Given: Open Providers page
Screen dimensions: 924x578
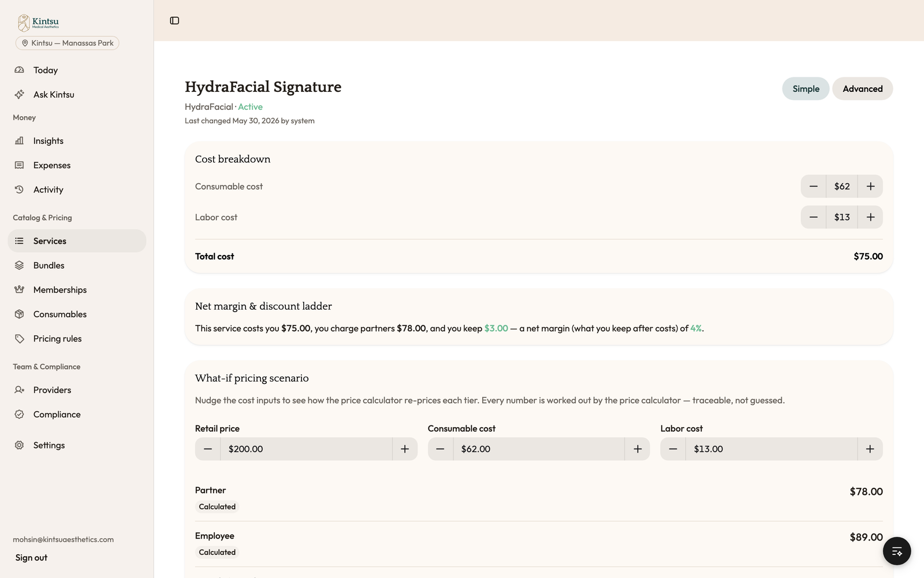Looking at the screenshot, I should [77, 390].
